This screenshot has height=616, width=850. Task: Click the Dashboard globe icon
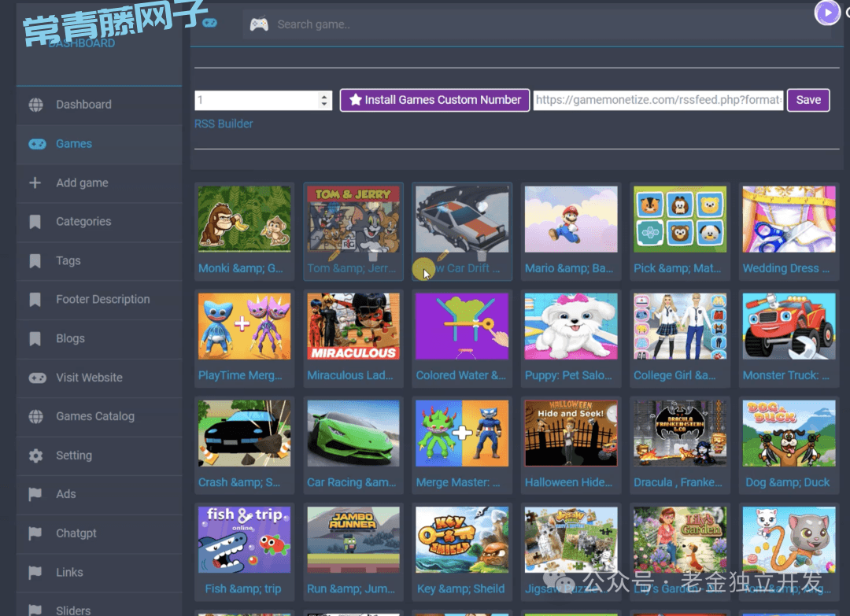[35, 105]
